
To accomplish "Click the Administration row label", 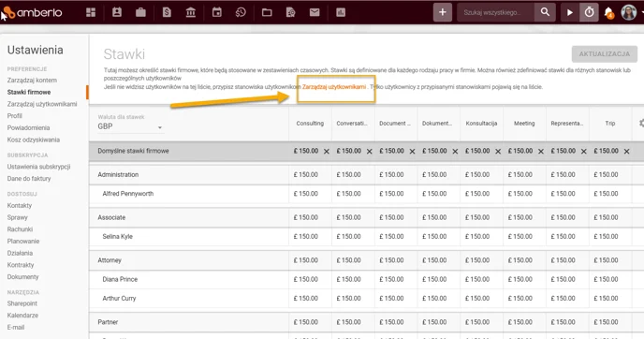I will point(118,174).
